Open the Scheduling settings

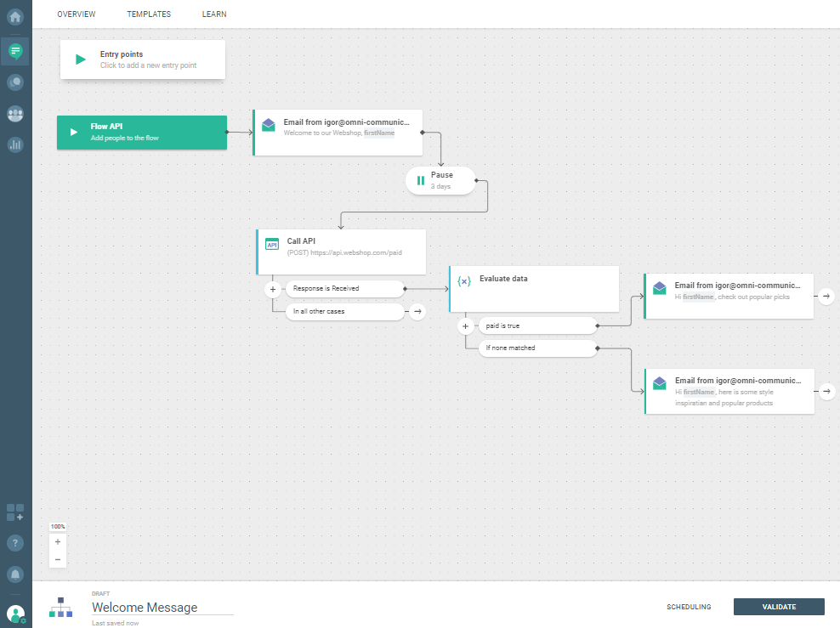pyautogui.click(x=689, y=607)
